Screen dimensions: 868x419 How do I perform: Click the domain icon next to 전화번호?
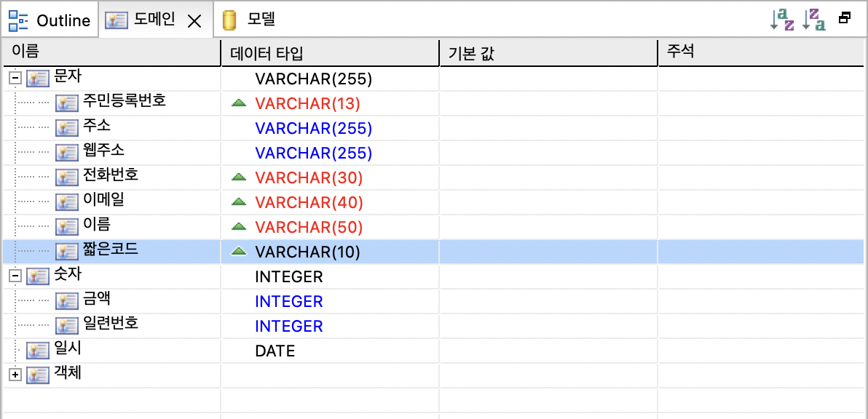[x=66, y=177]
